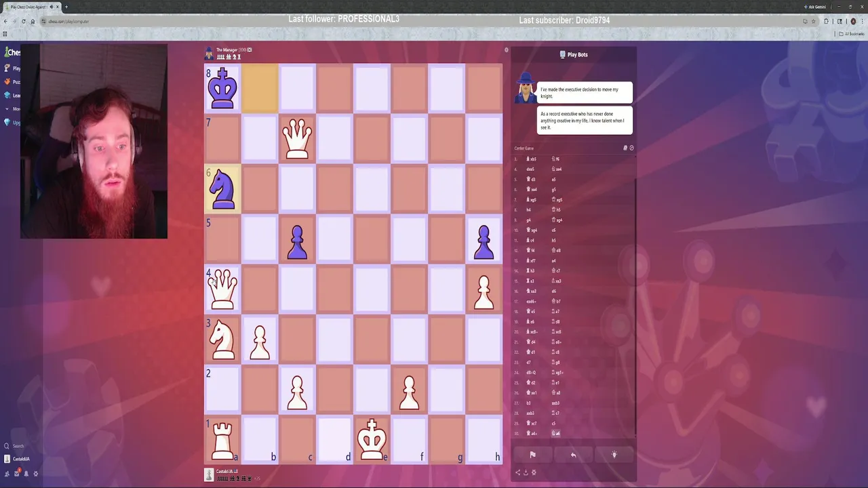This screenshot has height=488, width=868.
Task: Open a new browser tab
Action: [x=66, y=7]
